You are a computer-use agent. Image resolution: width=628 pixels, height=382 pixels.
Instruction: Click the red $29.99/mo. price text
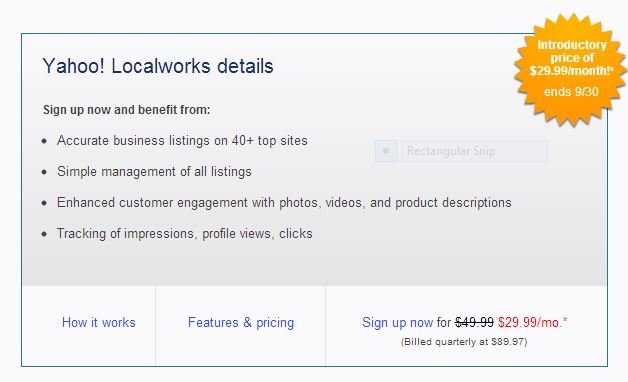coord(533,322)
